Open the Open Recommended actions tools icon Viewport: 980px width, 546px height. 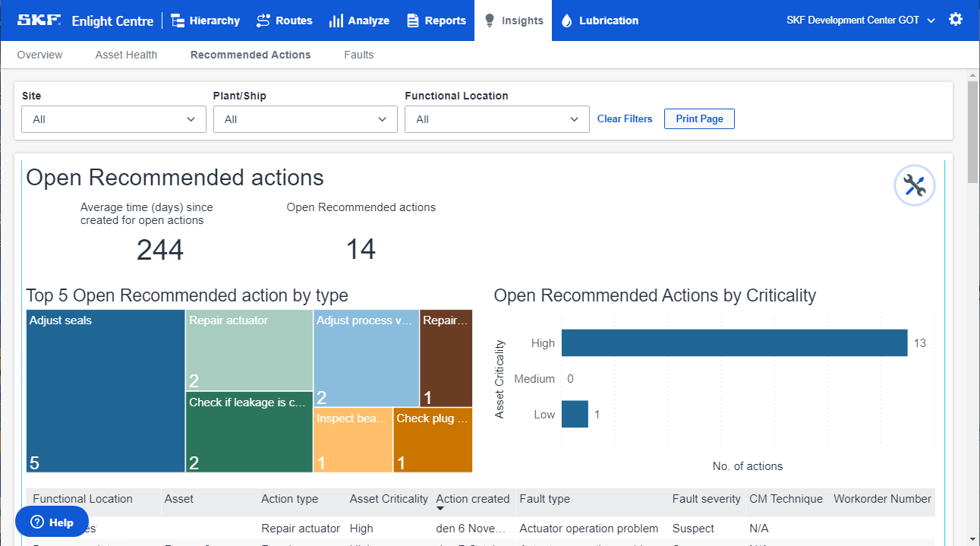[914, 185]
